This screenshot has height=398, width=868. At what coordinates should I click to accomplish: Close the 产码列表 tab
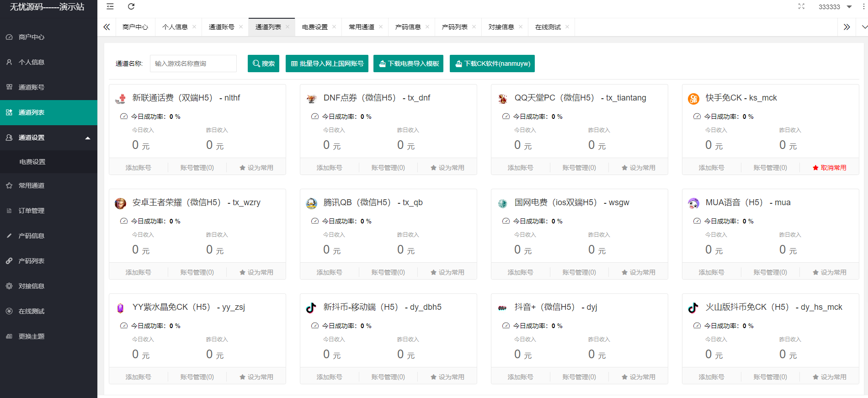coord(474,27)
